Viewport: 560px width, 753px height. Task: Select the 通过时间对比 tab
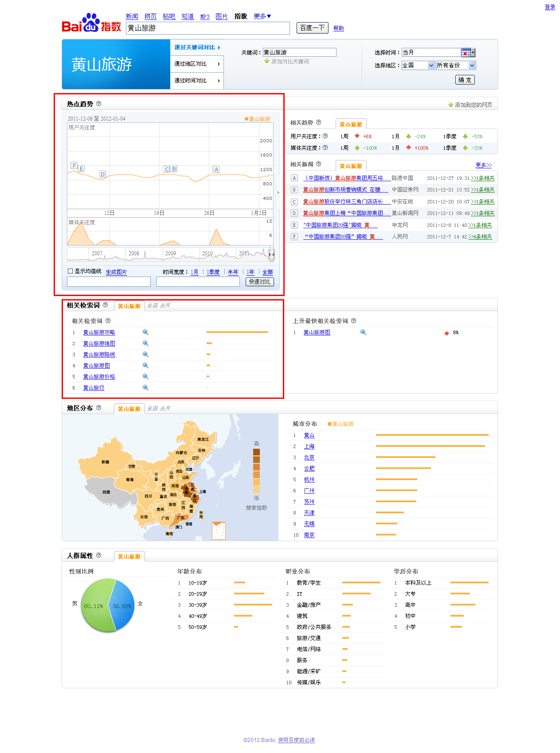click(196, 81)
